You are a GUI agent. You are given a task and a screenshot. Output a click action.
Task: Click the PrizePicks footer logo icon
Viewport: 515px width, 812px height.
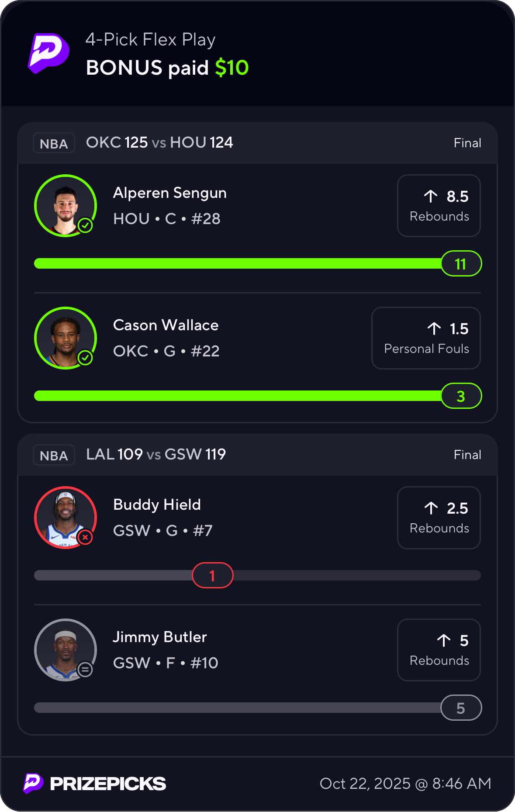point(33,783)
